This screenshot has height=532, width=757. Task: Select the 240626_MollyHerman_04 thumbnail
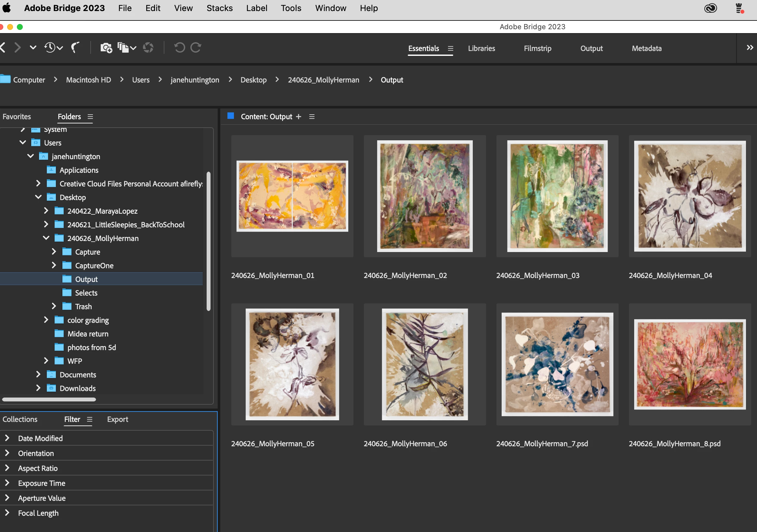(x=689, y=196)
